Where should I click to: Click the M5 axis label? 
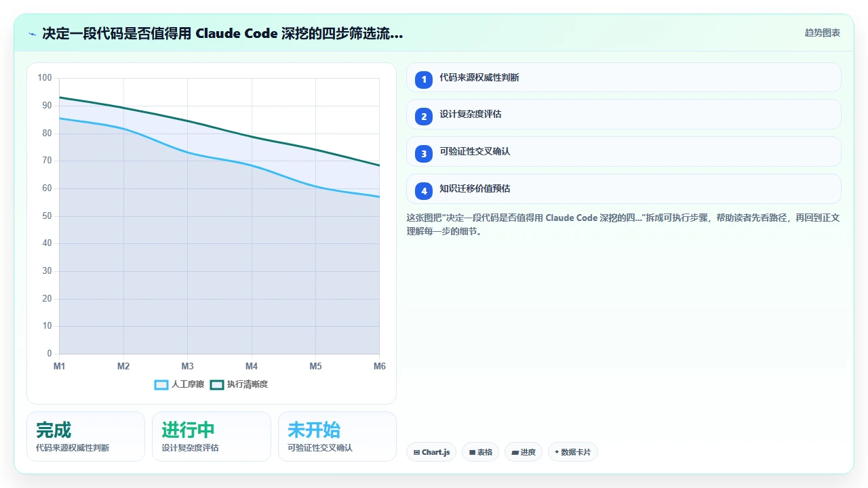[316, 366]
